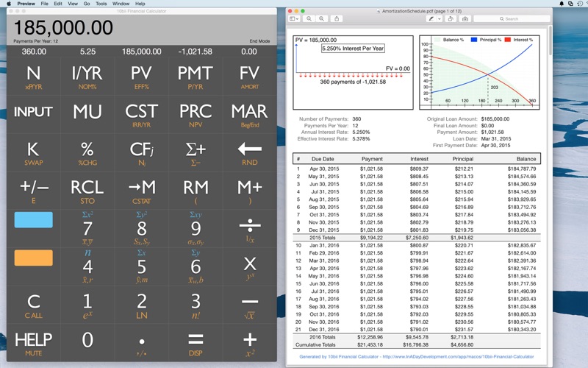Open the Help menu in menu bar
Viewport: 588px width, 368px height.
coord(140,4)
